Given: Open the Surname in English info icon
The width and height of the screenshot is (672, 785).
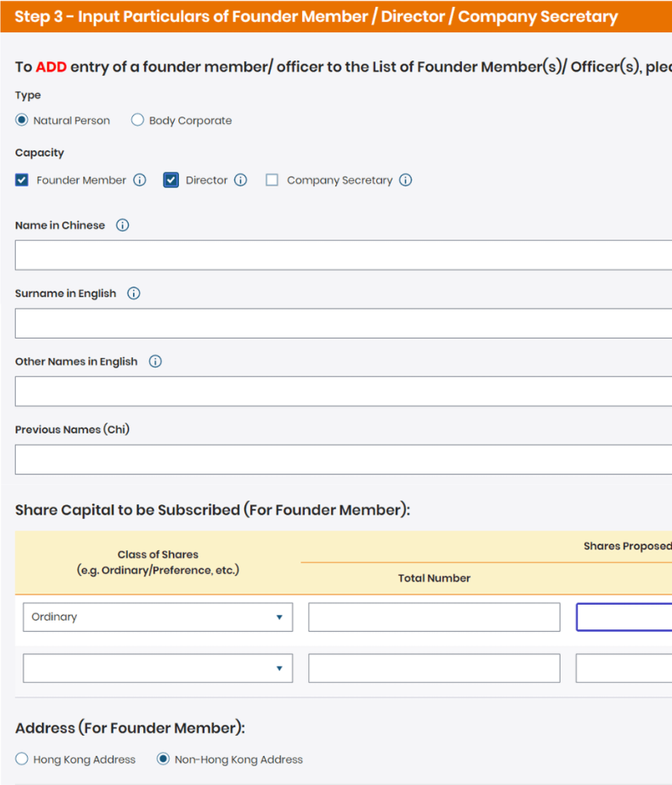Looking at the screenshot, I should pyautogui.click(x=133, y=293).
